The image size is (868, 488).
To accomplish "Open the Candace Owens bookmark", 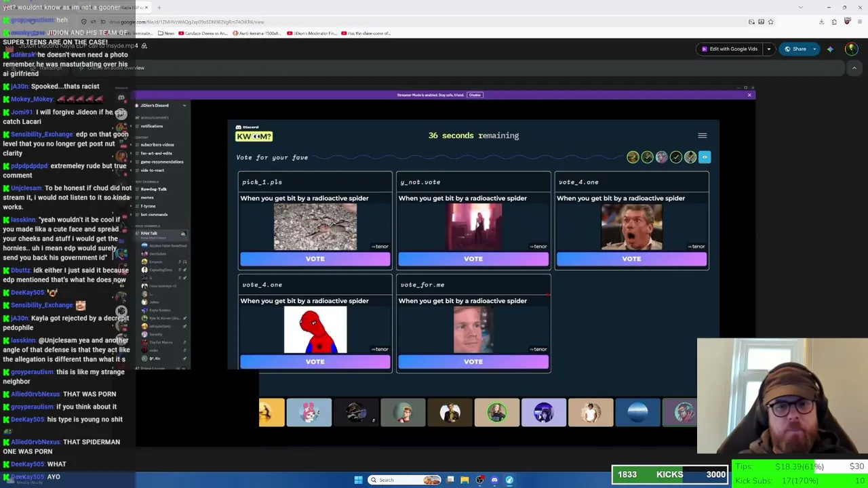I will click(202, 33).
